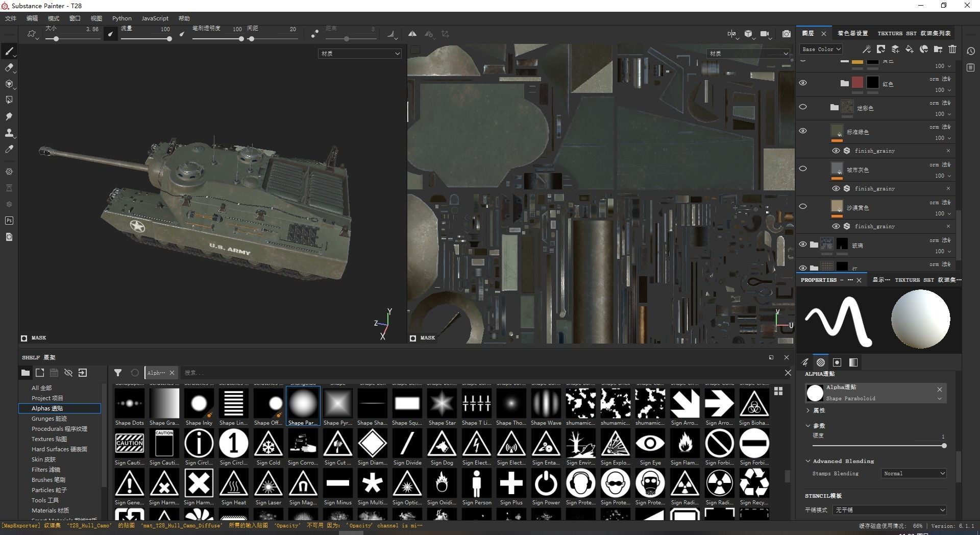Select the Smudge tool
The image size is (980, 535).
click(9, 116)
